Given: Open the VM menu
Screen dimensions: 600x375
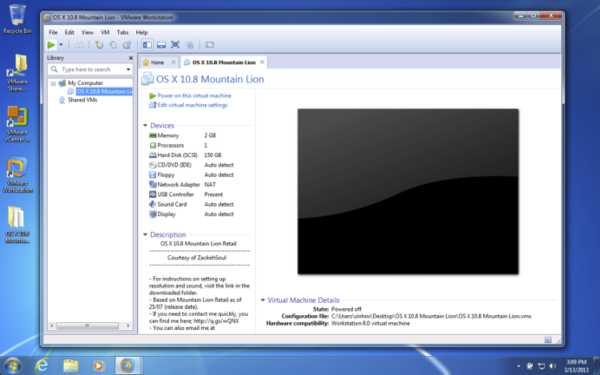Looking at the screenshot, I should 105,33.
